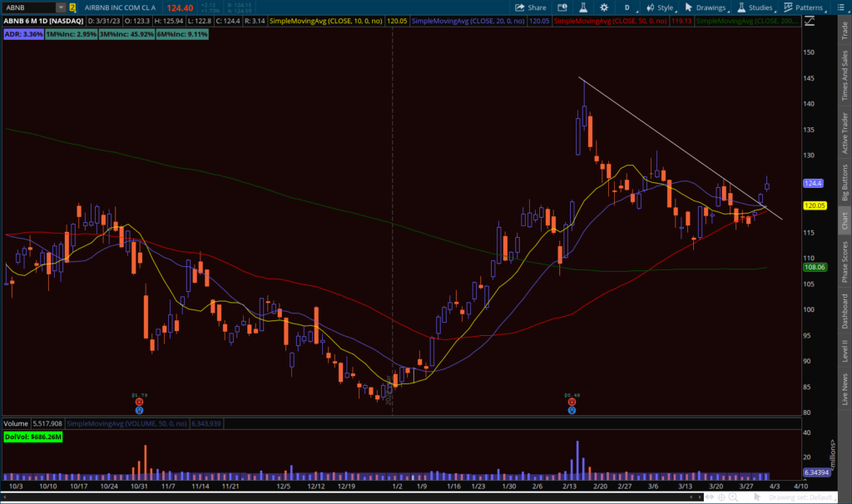Expand the Patterns dropdown menu
The image size is (852, 504).
tap(825, 10)
